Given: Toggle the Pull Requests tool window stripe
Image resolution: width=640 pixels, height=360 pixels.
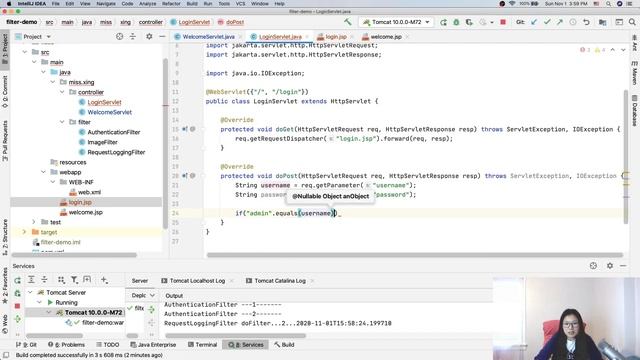Looking at the screenshot, I should click(5, 140).
